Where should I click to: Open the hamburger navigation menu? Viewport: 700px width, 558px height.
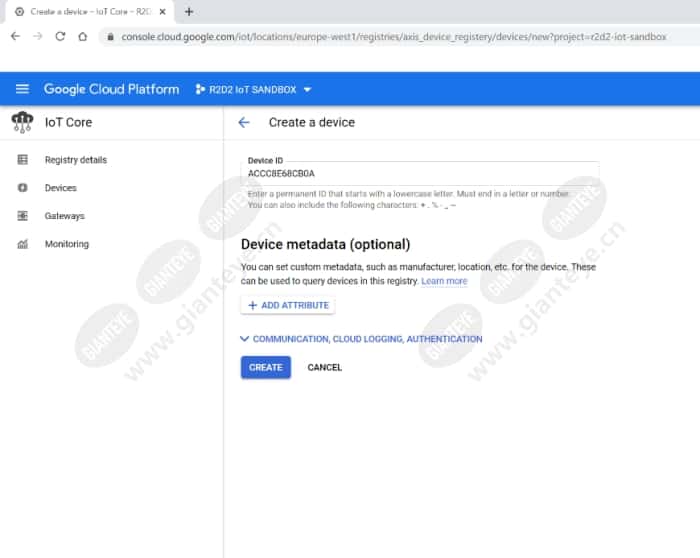(x=22, y=89)
